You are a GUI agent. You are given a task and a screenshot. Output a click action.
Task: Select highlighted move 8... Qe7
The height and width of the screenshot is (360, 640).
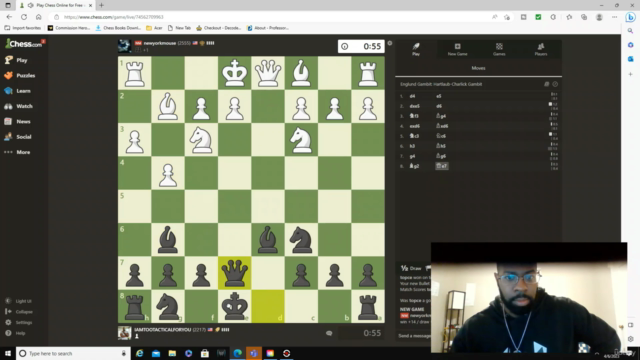point(442,166)
